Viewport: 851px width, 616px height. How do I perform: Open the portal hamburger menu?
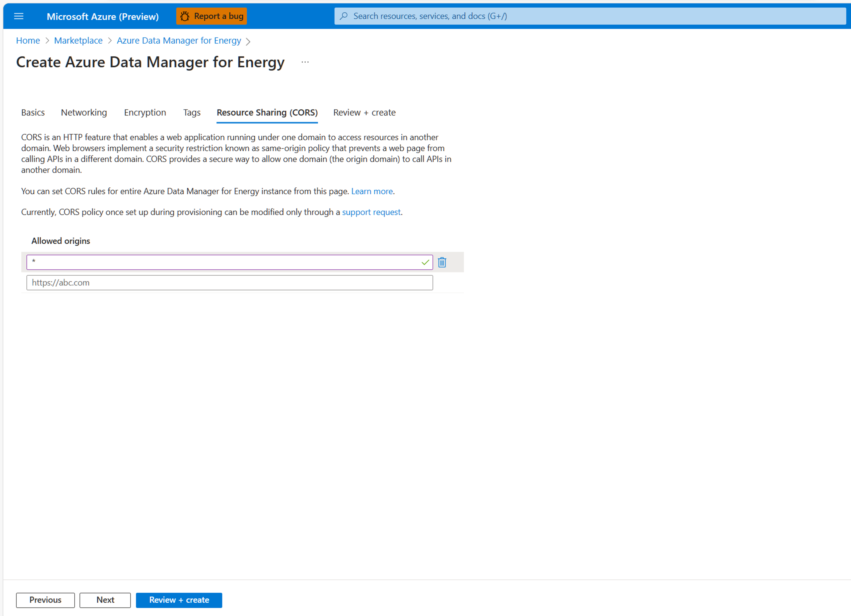click(x=19, y=16)
